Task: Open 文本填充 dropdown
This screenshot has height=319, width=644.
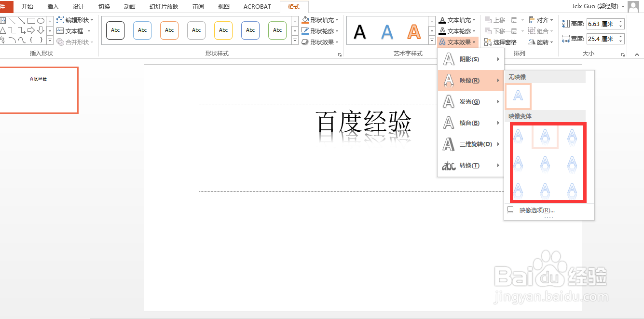Action: pos(457,20)
